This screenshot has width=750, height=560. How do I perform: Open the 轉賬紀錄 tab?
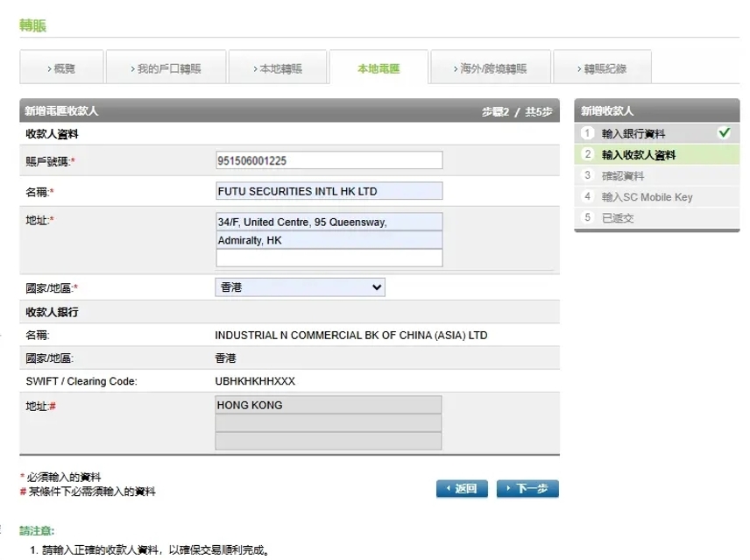click(x=602, y=67)
